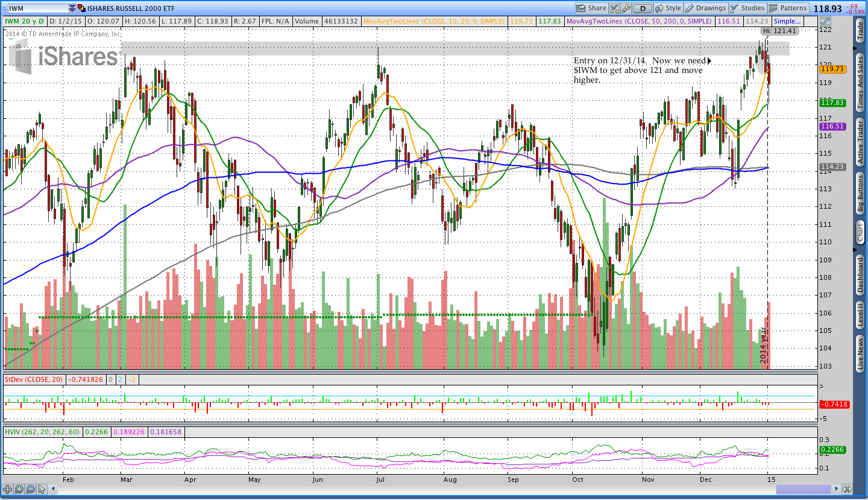The height and width of the screenshot is (500, 868).
Task: Click the time axis scrollbar thumb
Action: pyautogui.click(x=804, y=489)
